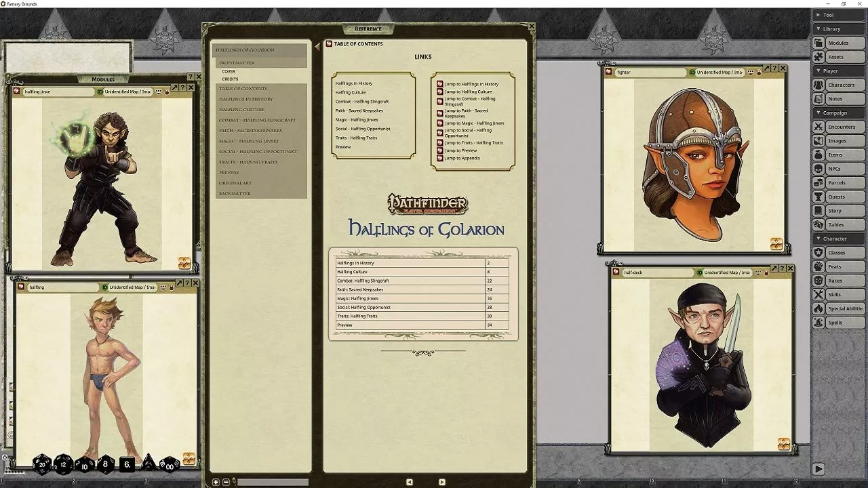Image resolution: width=868 pixels, height=488 pixels.
Task: Select Original Art index entry
Action: pyautogui.click(x=261, y=183)
